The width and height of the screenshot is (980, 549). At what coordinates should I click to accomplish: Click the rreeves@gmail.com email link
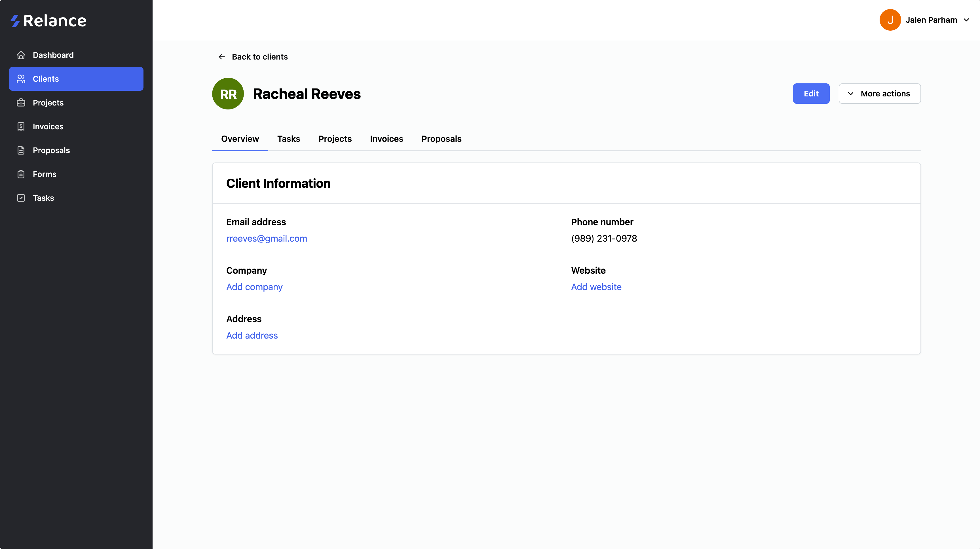coord(266,238)
